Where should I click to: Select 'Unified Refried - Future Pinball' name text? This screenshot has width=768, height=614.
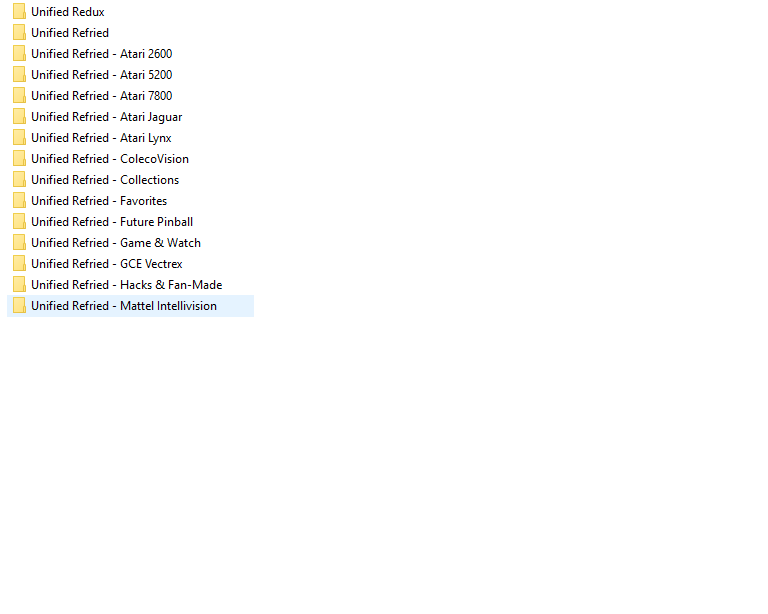coord(112,222)
